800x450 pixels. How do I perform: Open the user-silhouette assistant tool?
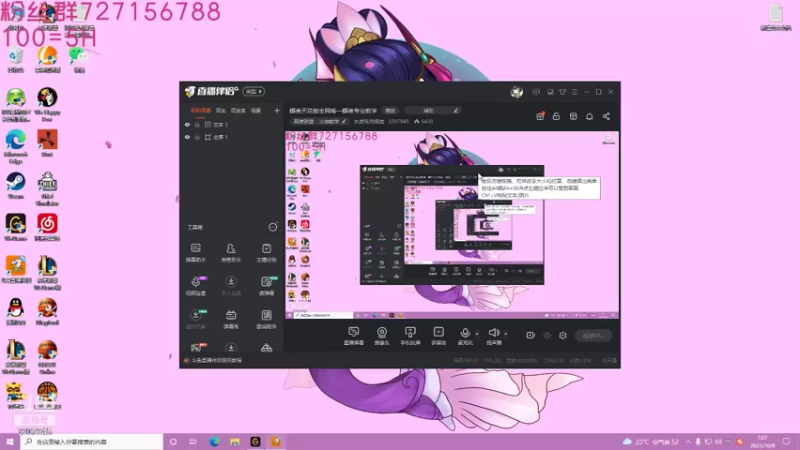(x=231, y=253)
